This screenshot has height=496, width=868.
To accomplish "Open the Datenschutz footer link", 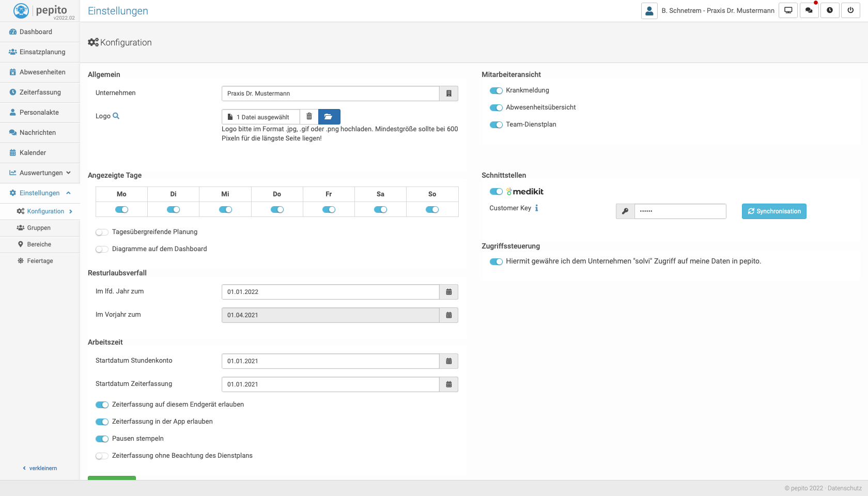I will 844,488.
